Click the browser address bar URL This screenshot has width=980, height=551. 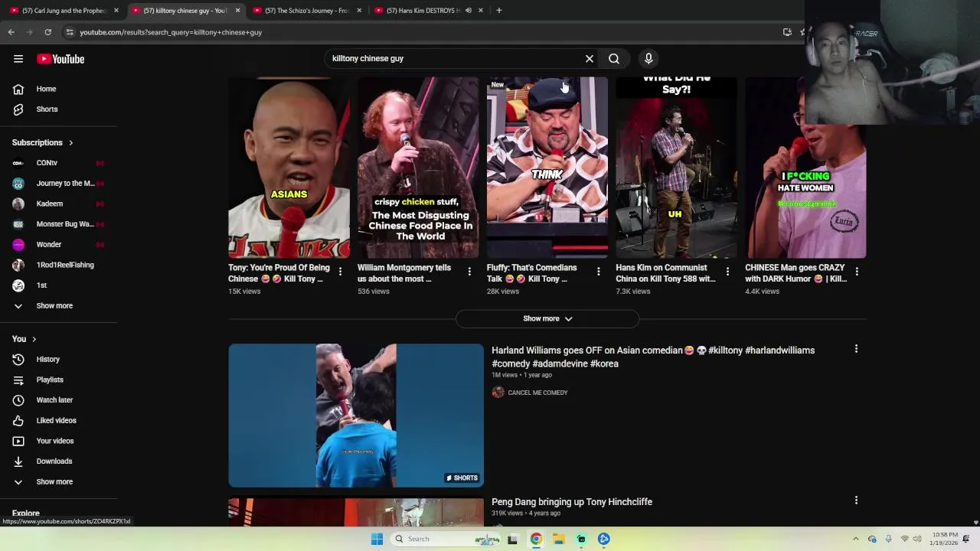pos(171,32)
